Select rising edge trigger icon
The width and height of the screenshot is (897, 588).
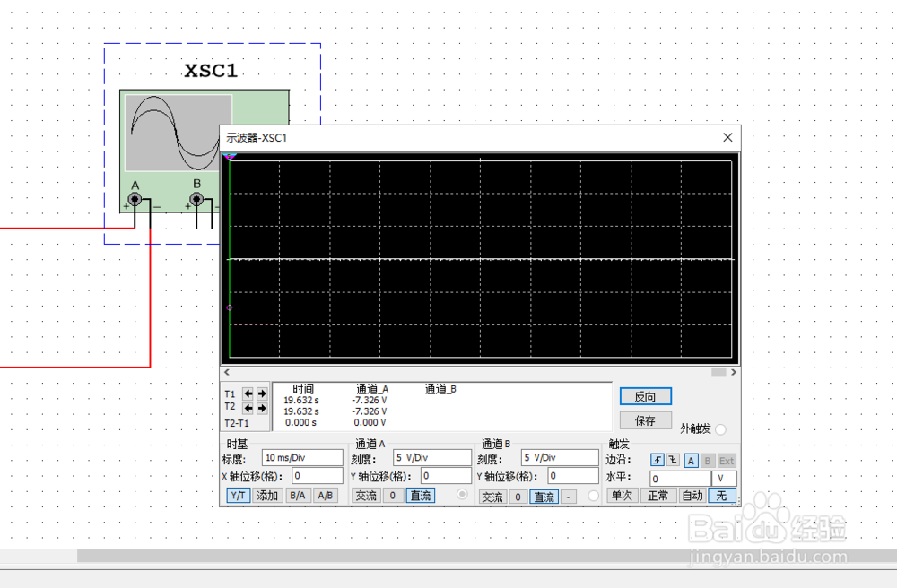[658, 460]
